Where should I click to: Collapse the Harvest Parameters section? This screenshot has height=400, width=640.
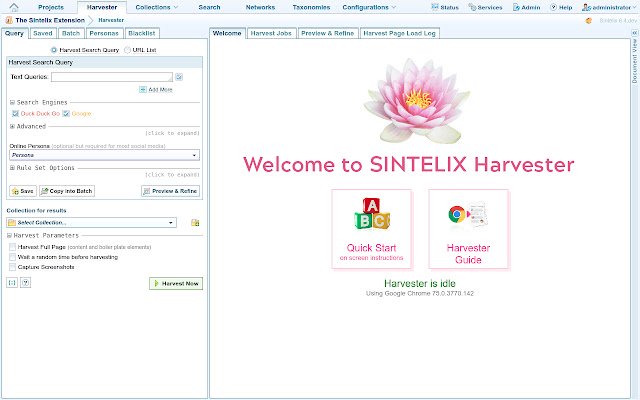(x=9, y=236)
